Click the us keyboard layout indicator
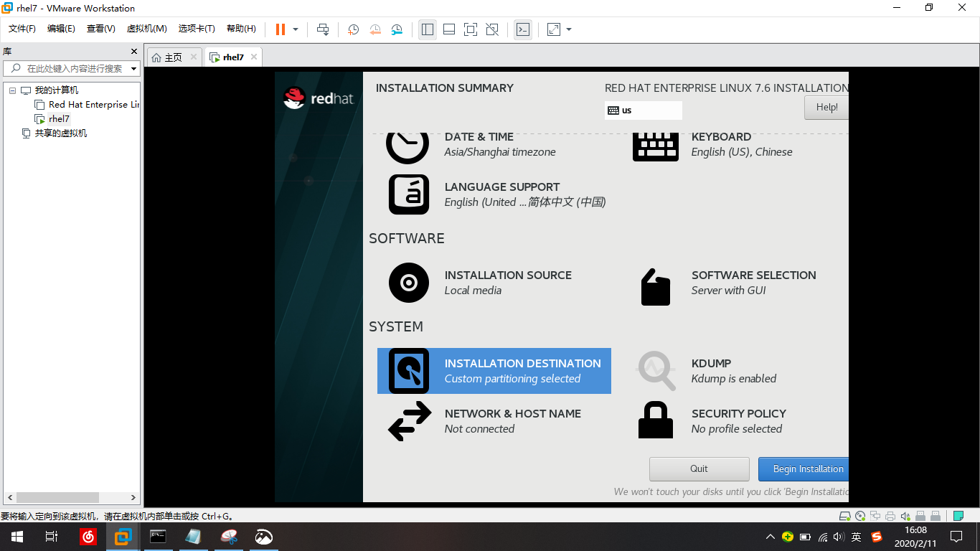 coord(644,110)
